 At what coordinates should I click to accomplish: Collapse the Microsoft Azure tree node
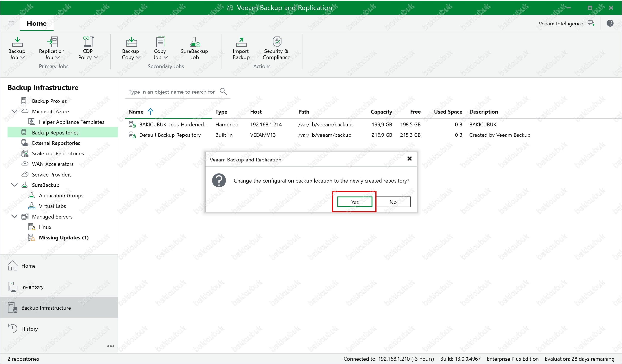tap(15, 111)
